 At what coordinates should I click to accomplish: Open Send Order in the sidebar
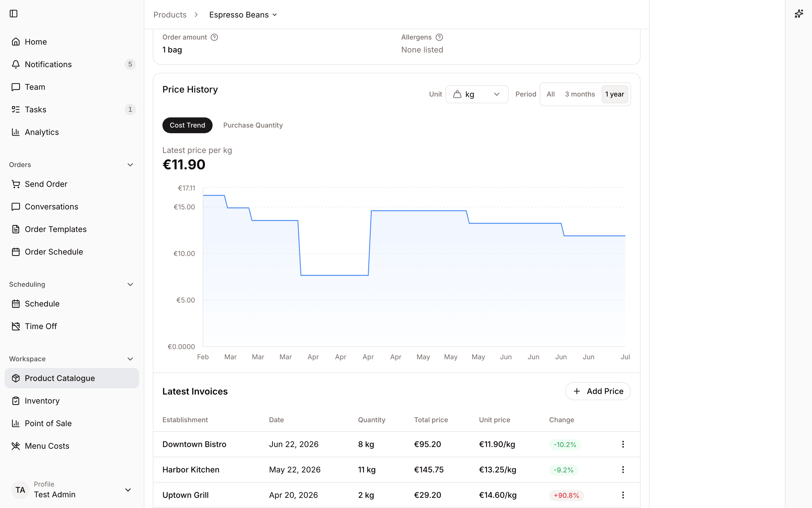pyautogui.click(x=72, y=184)
